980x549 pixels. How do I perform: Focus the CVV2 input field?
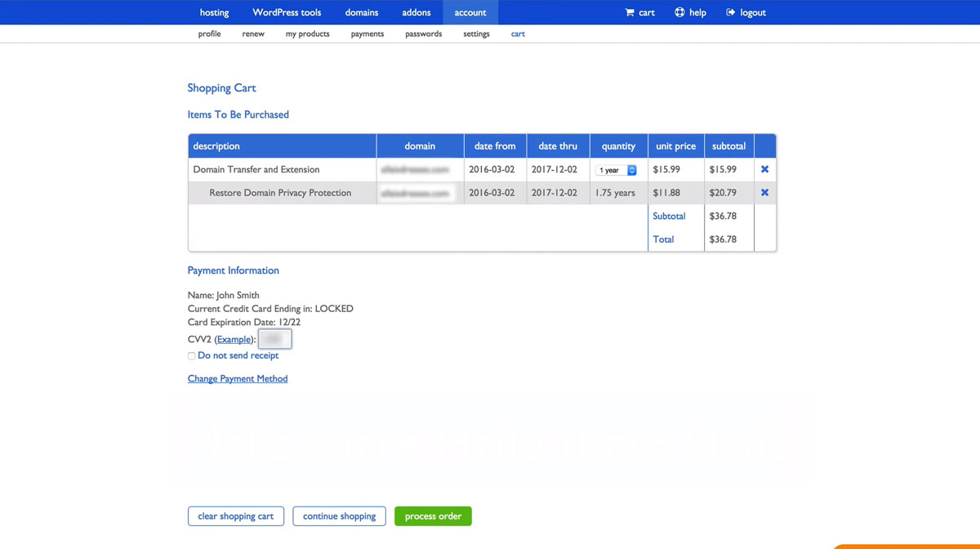(x=274, y=338)
